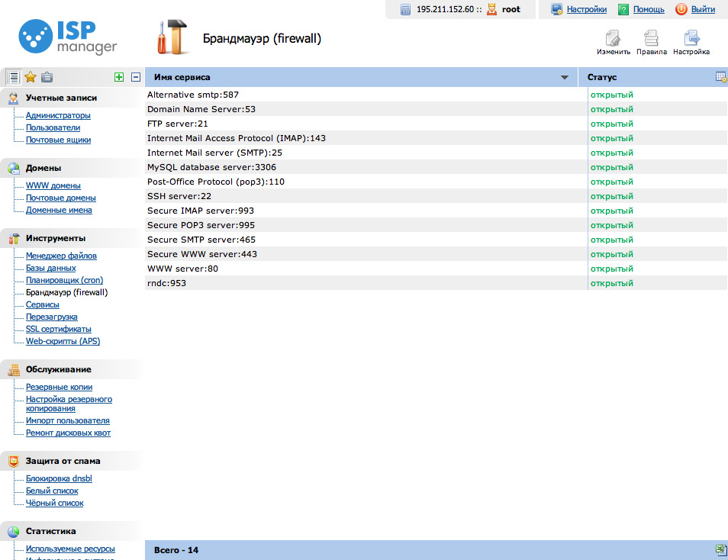Click the Изменить (edit) toolbar icon

click(613, 40)
